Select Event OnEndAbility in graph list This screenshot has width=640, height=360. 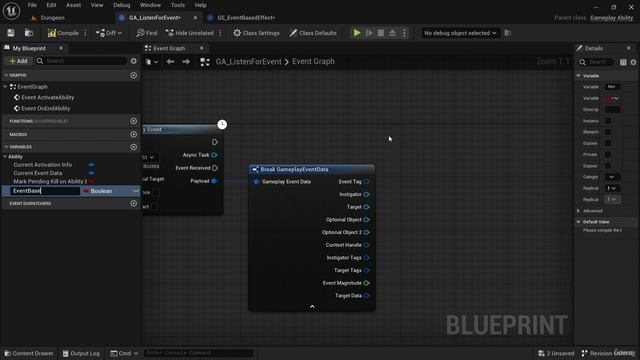(x=46, y=109)
